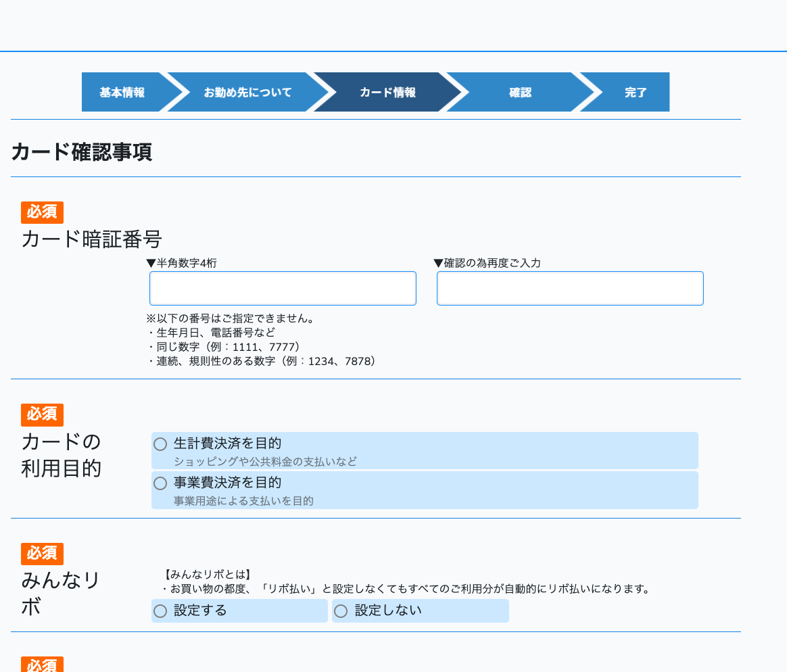Image resolution: width=787 pixels, height=672 pixels.
Task: Click the ▼半角数字4桁 hint above PIN field
Action: point(182,263)
